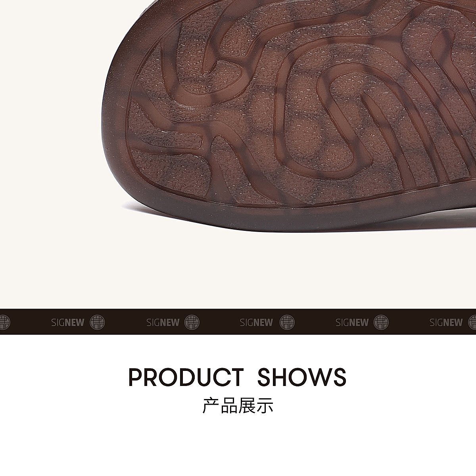Image resolution: width=476 pixels, height=476 pixels.
Task: Click the second full SIGNEW circular emblem
Action: coord(192,322)
